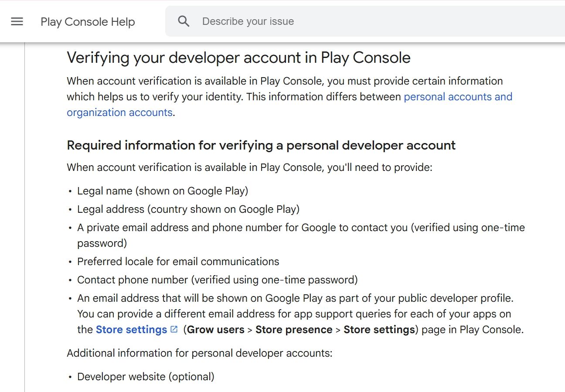Click the search magnifier icon

tap(184, 21)
